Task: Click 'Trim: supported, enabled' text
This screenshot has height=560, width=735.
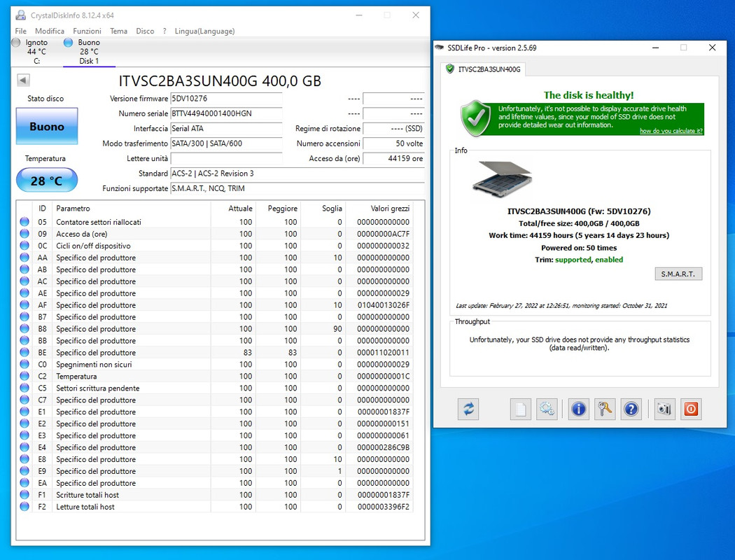Action: click(x=579, y=260)
